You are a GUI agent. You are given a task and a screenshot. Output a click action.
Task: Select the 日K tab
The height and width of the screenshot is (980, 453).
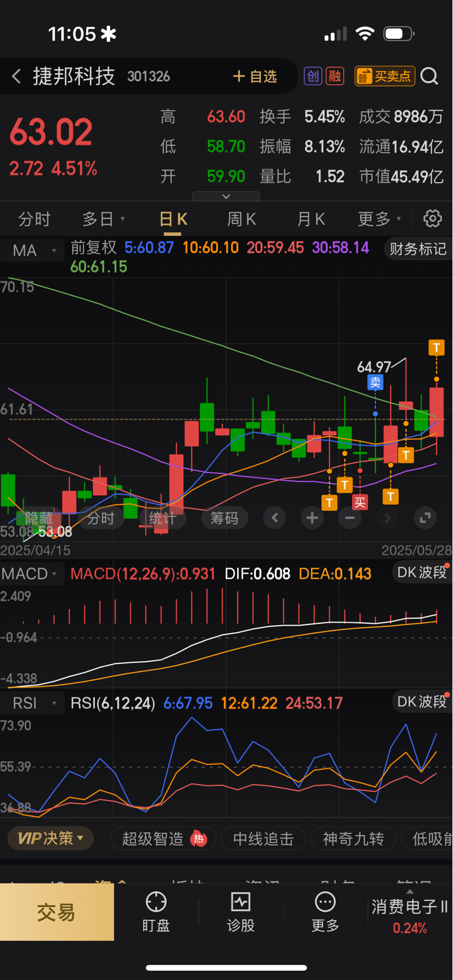pyautogui.click(x=173, y=219)
